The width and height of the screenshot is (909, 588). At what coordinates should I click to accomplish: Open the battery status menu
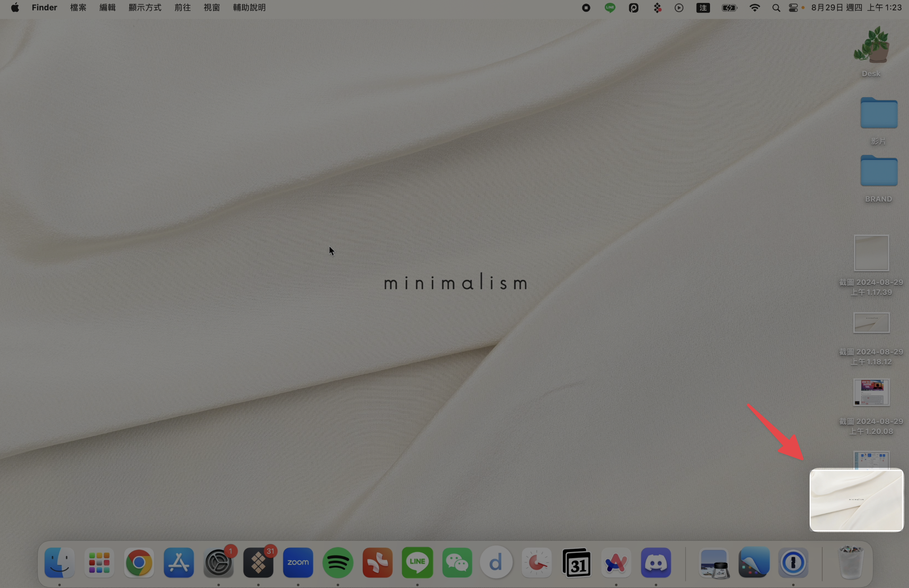pyautogui.click(x=729, y=8)
